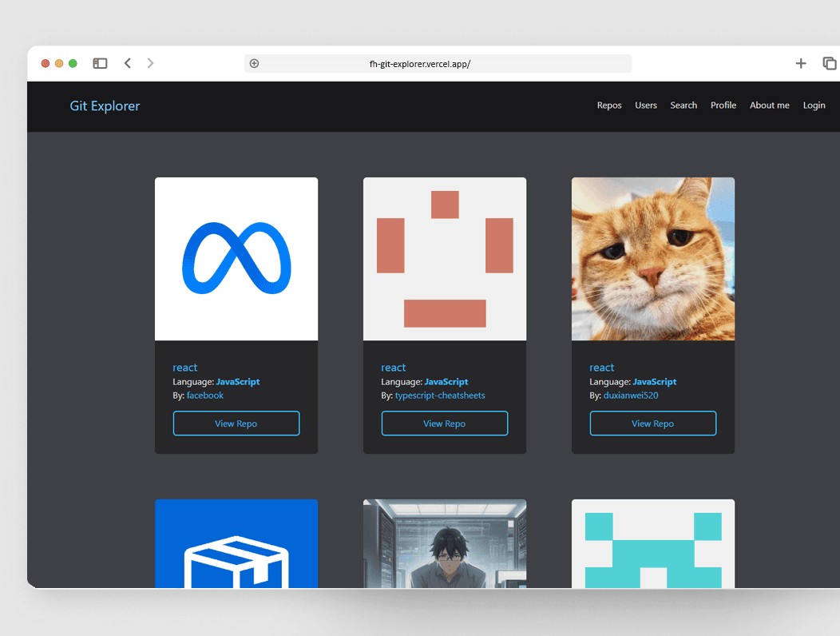Open the duxianwei520 author link

pyautogui.click(x=631, y=396)
